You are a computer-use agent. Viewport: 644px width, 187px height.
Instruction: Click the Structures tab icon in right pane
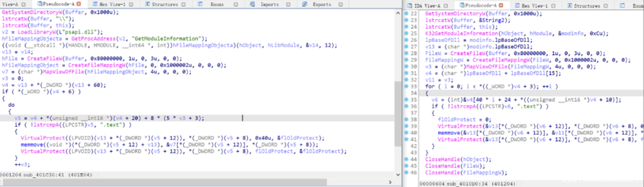(x=570, y=6)
